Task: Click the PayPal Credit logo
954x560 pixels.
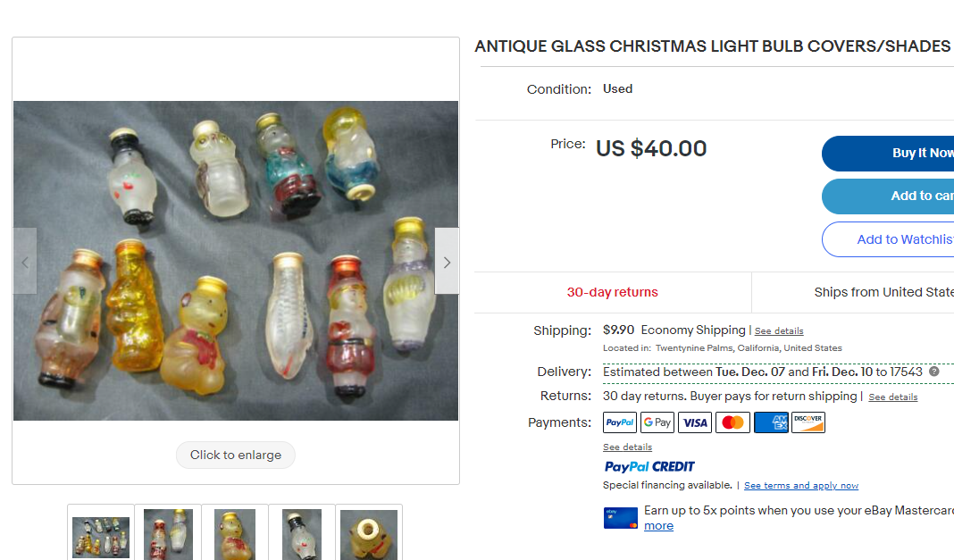Action: [649, 466]
